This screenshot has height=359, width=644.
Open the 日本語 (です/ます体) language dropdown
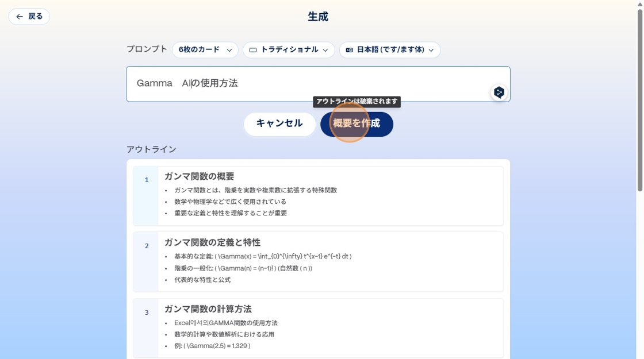[x=390, y=49]
